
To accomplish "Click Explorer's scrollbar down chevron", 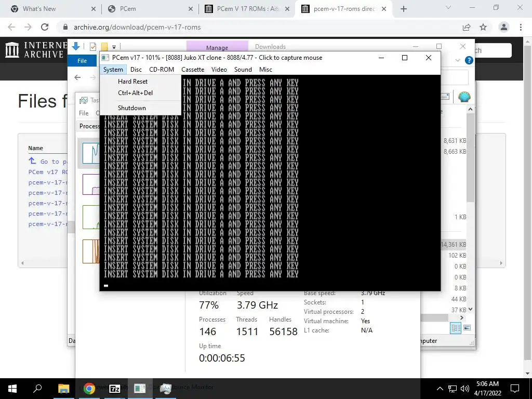I will pyautogui.click(x=470, y=309).
